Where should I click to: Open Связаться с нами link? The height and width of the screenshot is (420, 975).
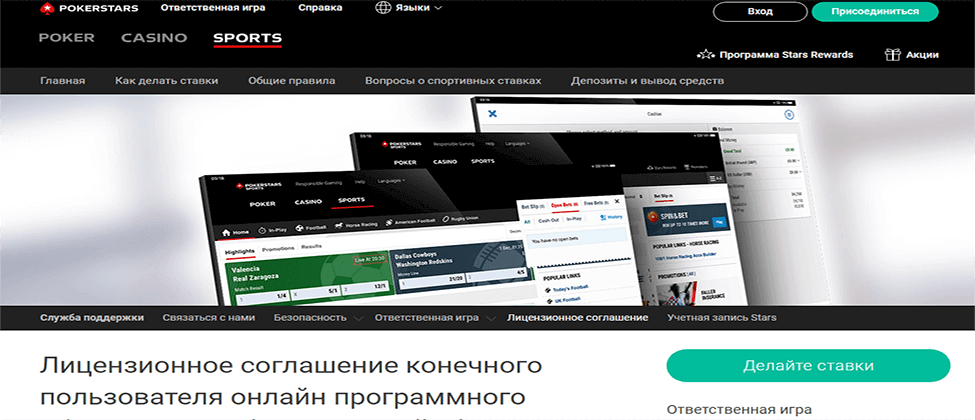point(209,317)
